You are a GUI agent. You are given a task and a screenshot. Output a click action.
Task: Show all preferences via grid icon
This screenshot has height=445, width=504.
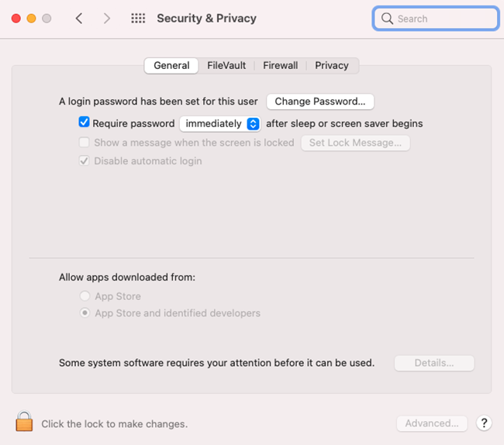138,19
